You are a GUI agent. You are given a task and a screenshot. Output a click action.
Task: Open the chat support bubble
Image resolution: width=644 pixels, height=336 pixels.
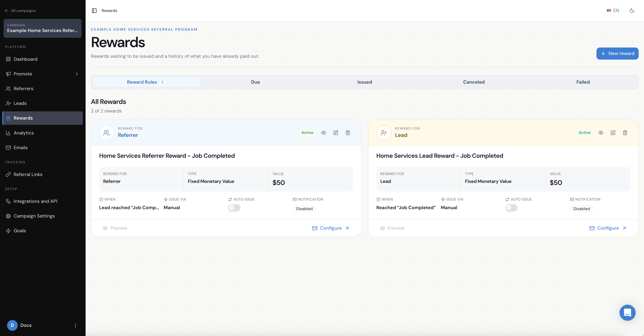pos(627,313)
